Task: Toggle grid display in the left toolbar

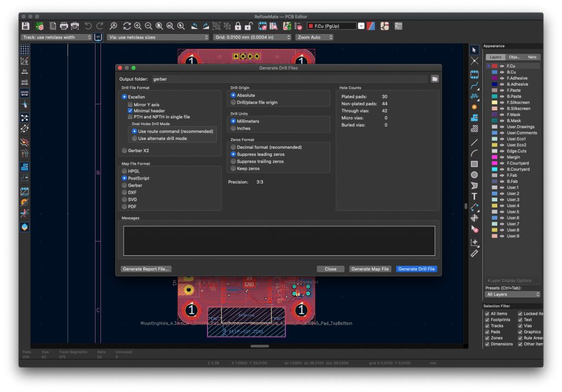Action: tap(24, 49)
